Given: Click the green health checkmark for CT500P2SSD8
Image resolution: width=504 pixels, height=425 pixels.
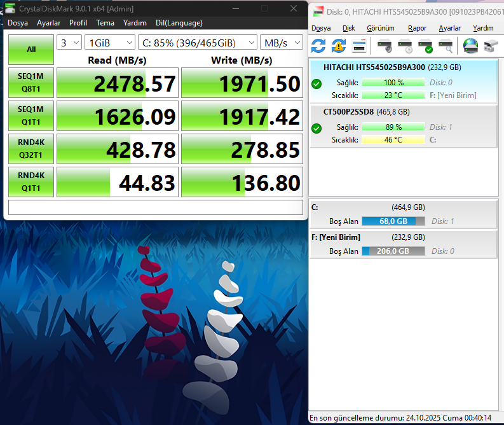Looking at the screenshot, I should (317, 129).
